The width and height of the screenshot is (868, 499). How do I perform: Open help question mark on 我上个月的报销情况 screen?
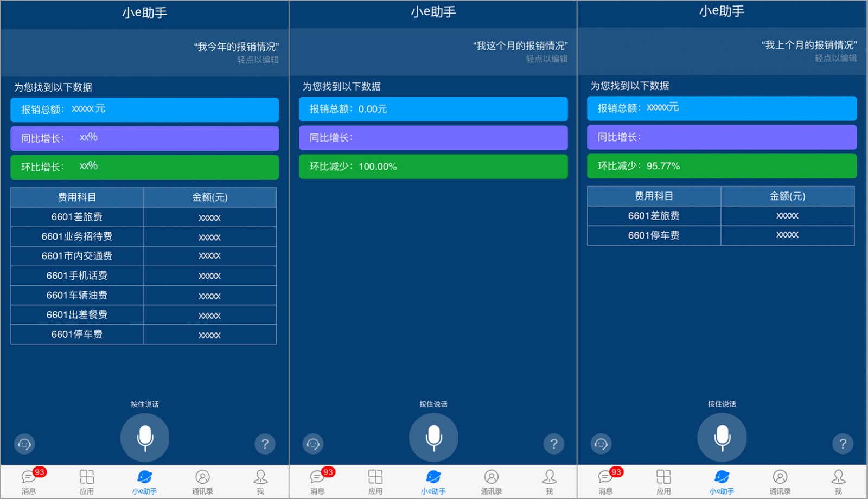coord(843,444)
